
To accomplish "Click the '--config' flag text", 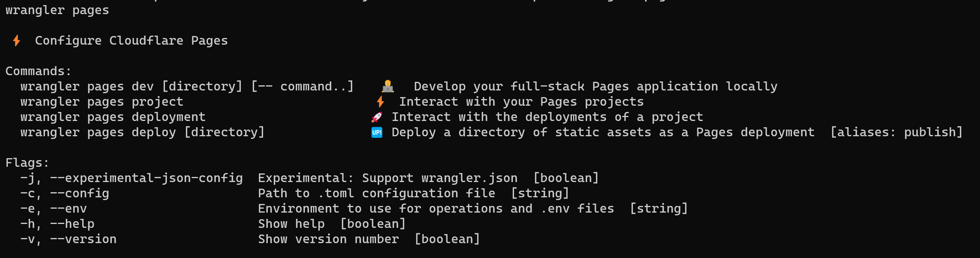I will 79,193.
